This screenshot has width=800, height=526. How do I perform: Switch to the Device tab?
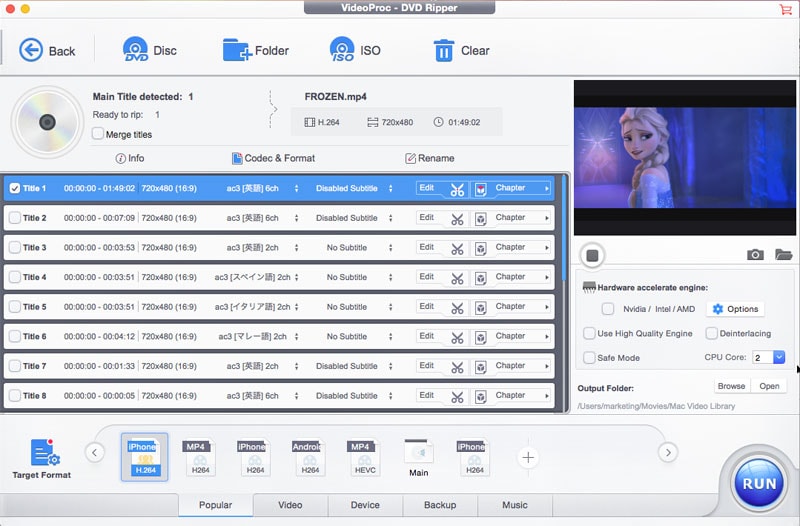click(365, 505)
